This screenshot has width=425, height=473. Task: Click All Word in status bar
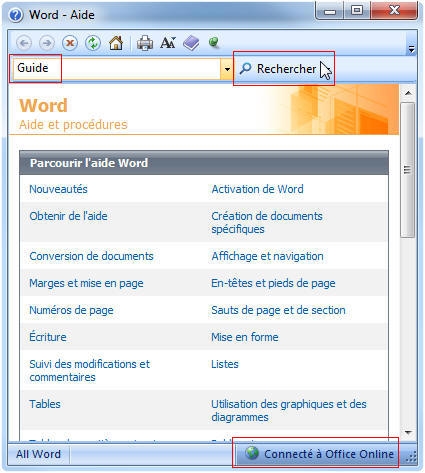coord(38,454)
